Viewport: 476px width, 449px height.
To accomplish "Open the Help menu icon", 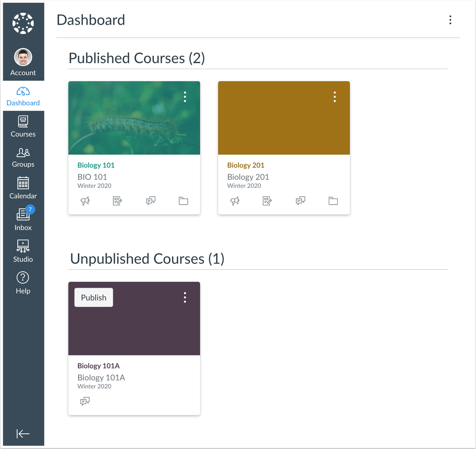I will 23,281.
